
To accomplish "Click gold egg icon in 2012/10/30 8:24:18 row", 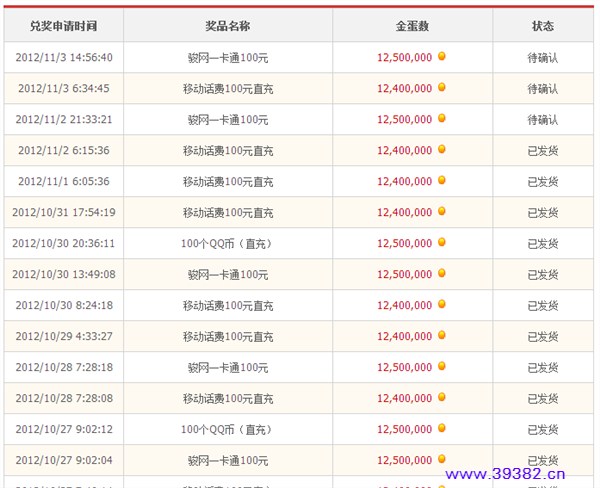I will (x=442, y=304).
